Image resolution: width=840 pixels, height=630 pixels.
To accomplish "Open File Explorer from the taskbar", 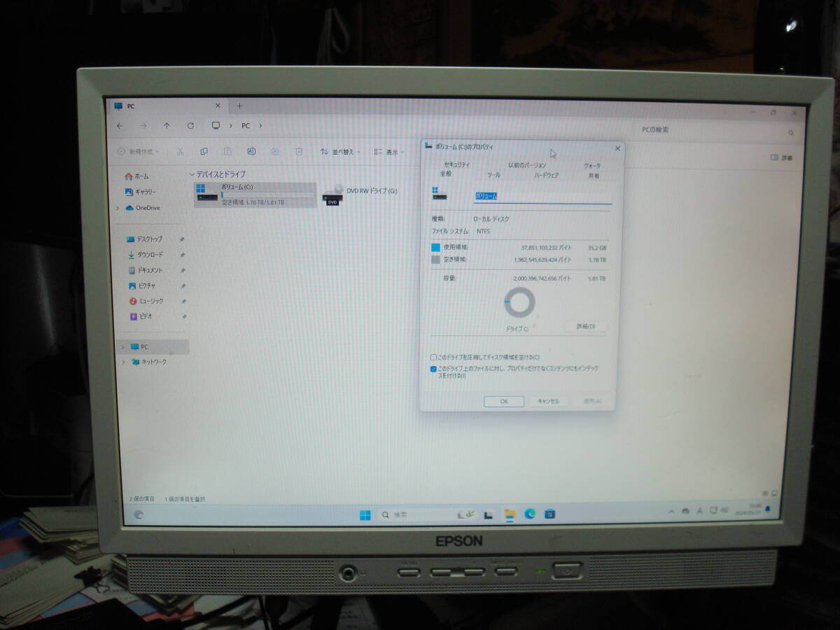I will [510, 514].
